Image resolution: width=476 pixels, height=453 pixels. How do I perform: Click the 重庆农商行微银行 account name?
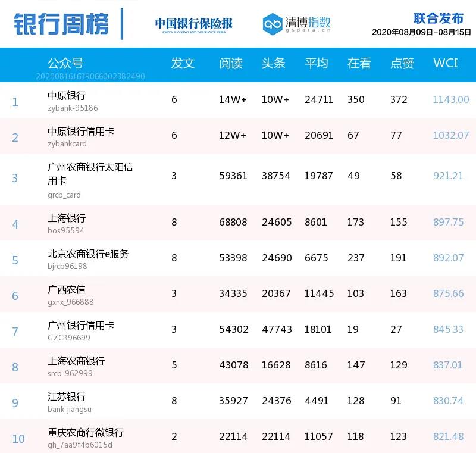(86, 432)
